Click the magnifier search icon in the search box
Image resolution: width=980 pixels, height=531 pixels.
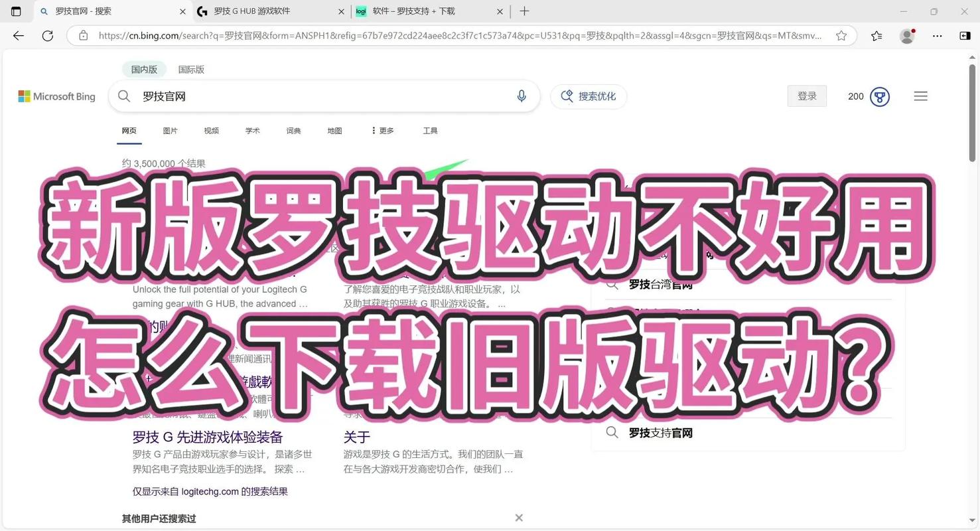pyautogui.click(x=123, y=96)
